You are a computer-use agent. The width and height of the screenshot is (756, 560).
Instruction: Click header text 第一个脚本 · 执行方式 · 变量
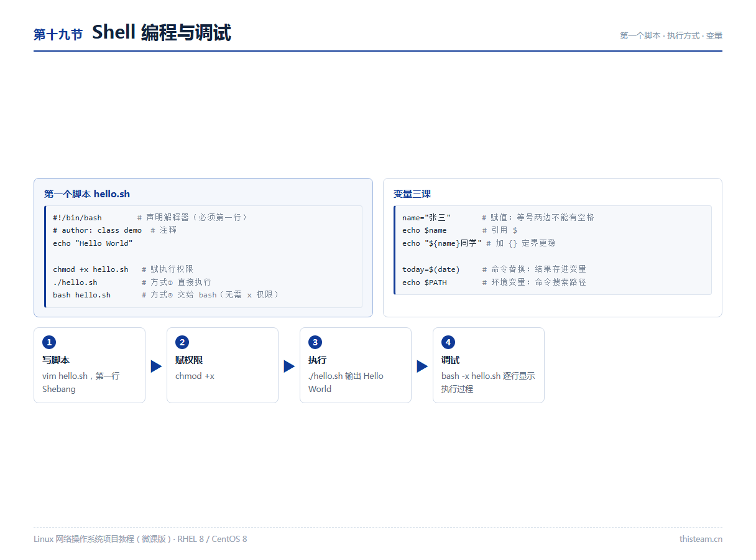[x=671, y=35]
